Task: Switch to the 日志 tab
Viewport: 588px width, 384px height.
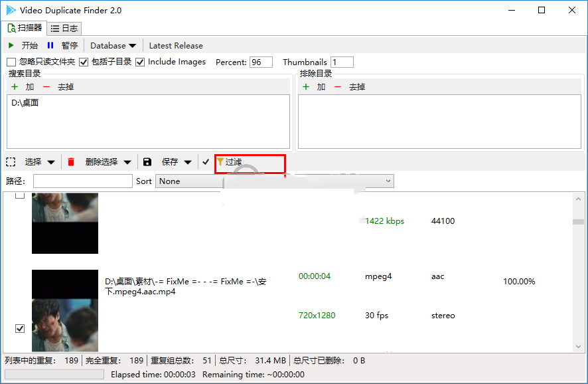Action: click(64, 29)
